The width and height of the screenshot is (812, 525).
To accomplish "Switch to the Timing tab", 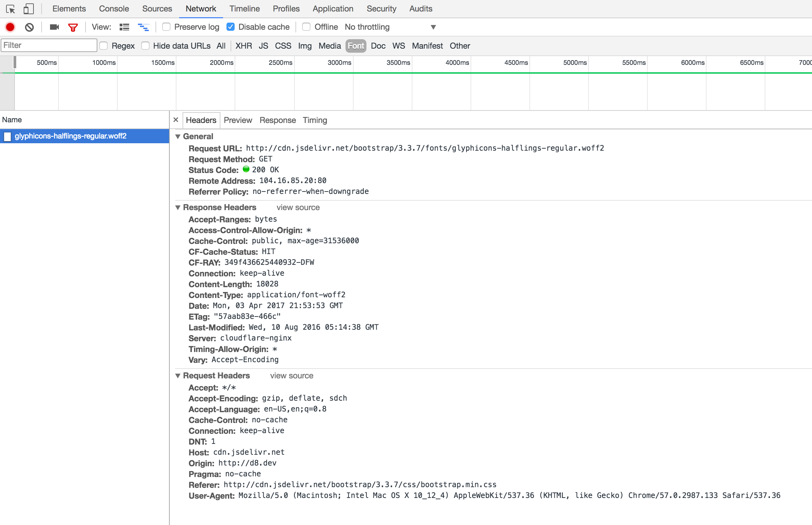I will coord(314,120).
